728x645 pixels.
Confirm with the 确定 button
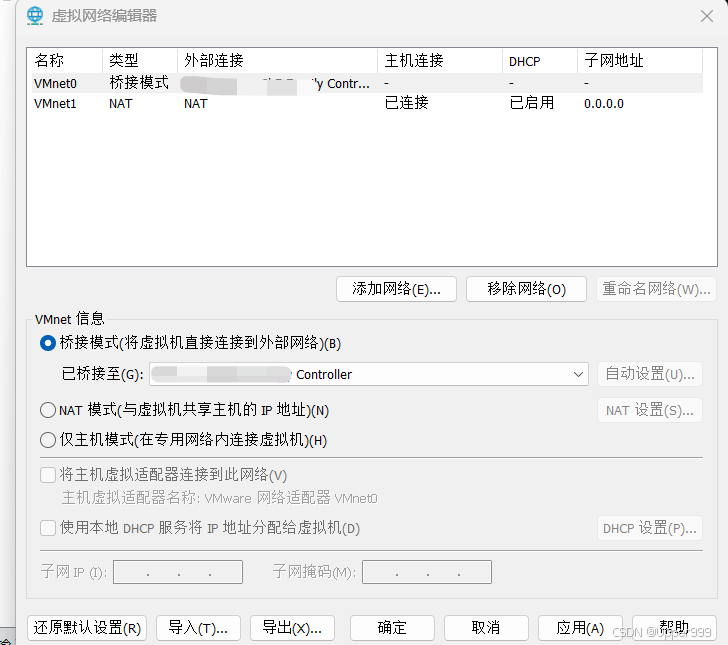tap(392, 628)
